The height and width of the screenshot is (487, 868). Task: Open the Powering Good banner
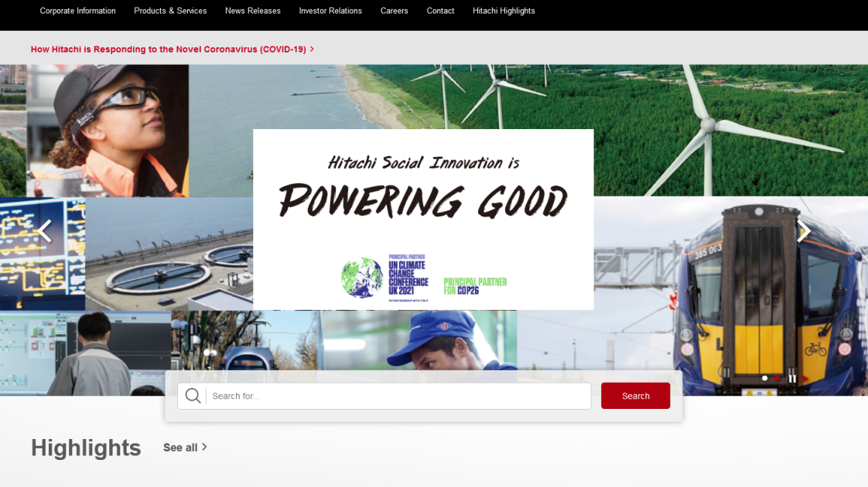coord(423,220)
